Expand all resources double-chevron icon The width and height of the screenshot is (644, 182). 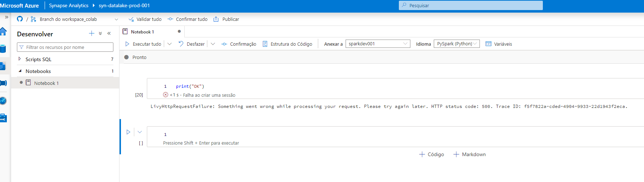pyautogui.click(x=100, y=33)
